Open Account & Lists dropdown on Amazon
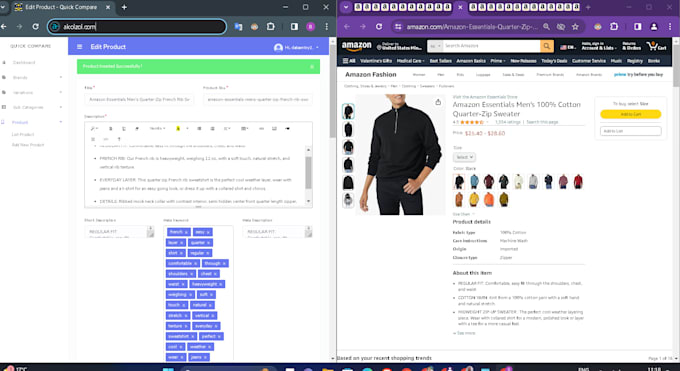This screenshot has height=371, width=680. pyautogui.click(x=598, y=46)
